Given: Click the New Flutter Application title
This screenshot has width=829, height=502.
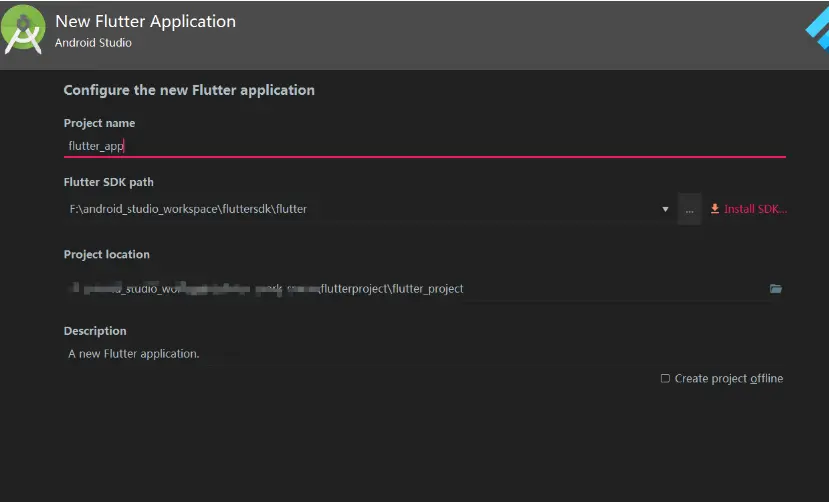Looking at the screenshot, I should pyautogui.click(x=145, y=21).
